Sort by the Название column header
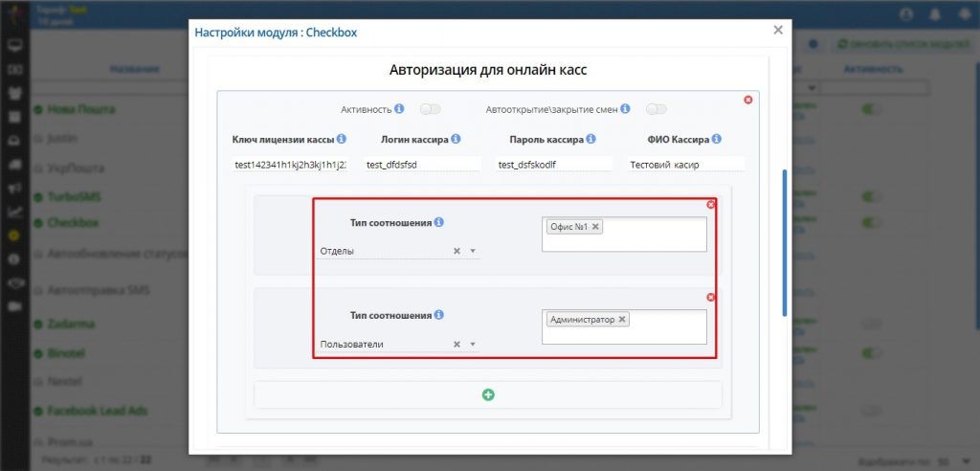Viewport: 980px width, 471px height. coord(135,69)
